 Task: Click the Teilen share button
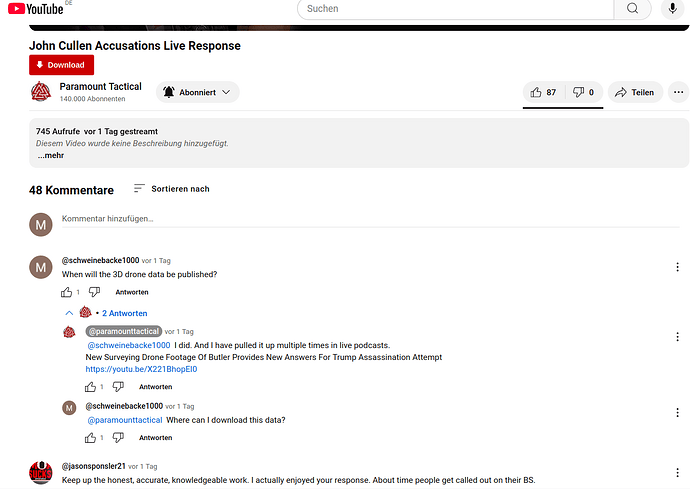point(635,92)
